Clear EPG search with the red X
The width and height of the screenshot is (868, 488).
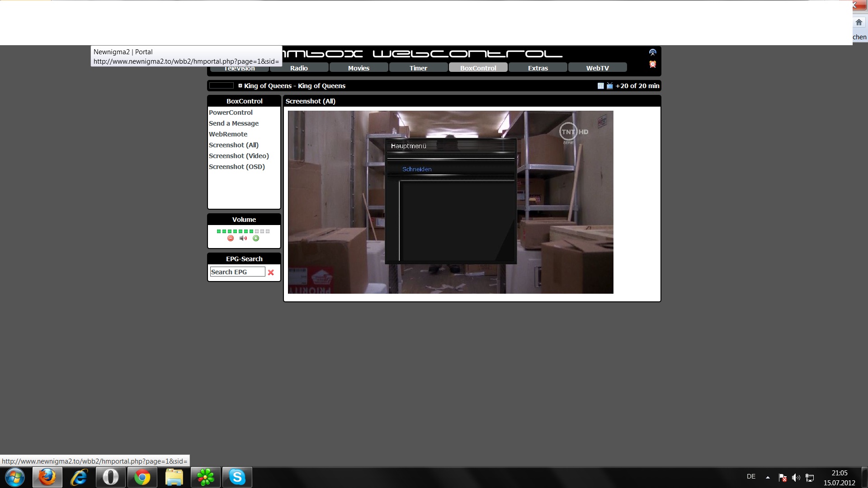(271, 272)
